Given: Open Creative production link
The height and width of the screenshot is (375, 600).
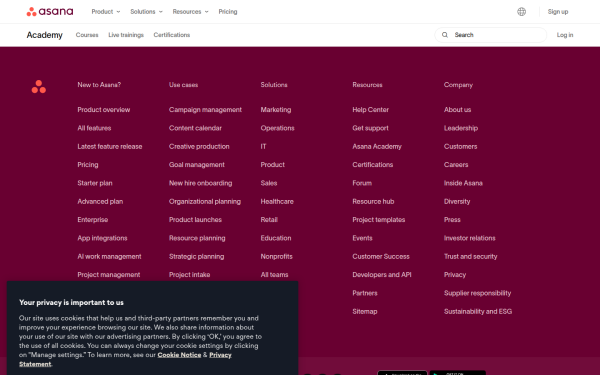Looking at the screenshot, I should coord(199,146).
